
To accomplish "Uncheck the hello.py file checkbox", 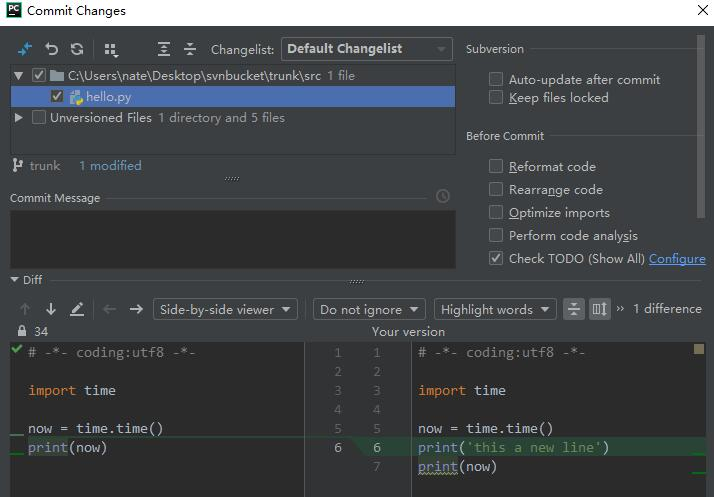I will click(57, 97).
